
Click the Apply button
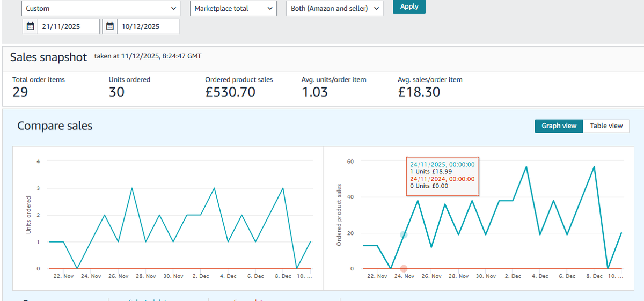(409, 6)
